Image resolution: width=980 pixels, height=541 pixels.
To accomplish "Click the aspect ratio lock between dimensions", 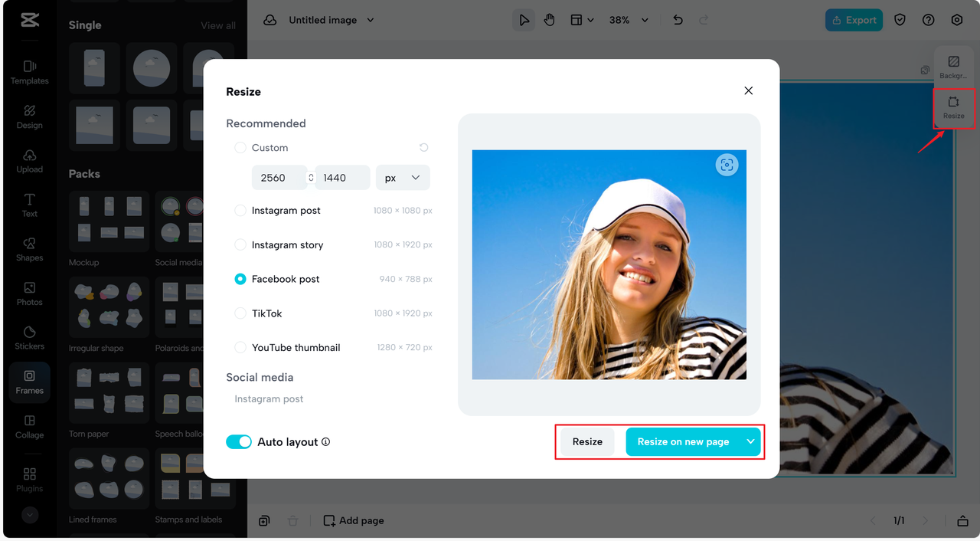I will 311,178.
